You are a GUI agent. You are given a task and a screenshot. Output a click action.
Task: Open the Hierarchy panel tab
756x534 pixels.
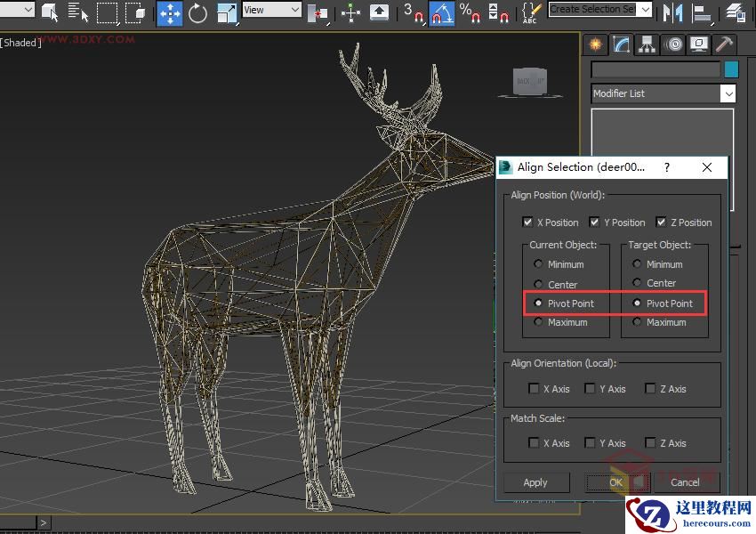click(647, 44)
